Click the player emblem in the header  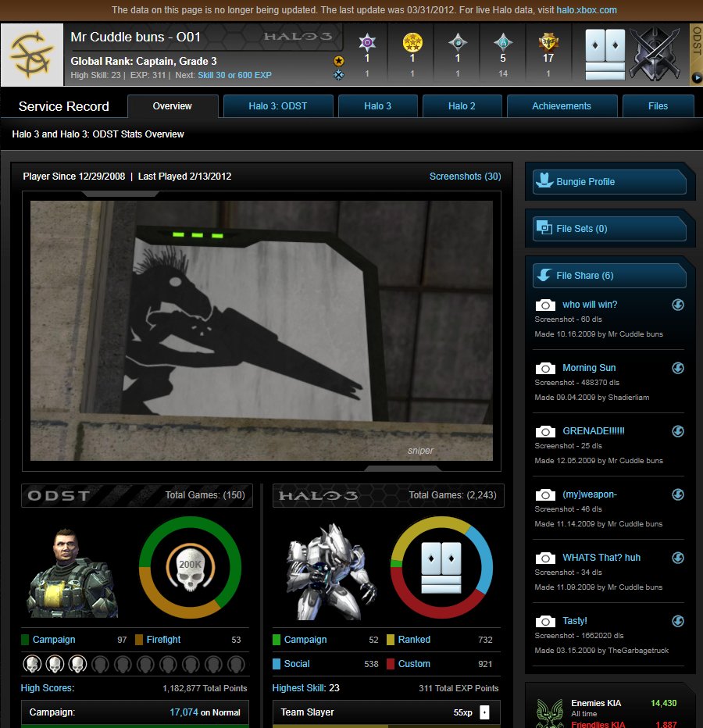(32, 55)
